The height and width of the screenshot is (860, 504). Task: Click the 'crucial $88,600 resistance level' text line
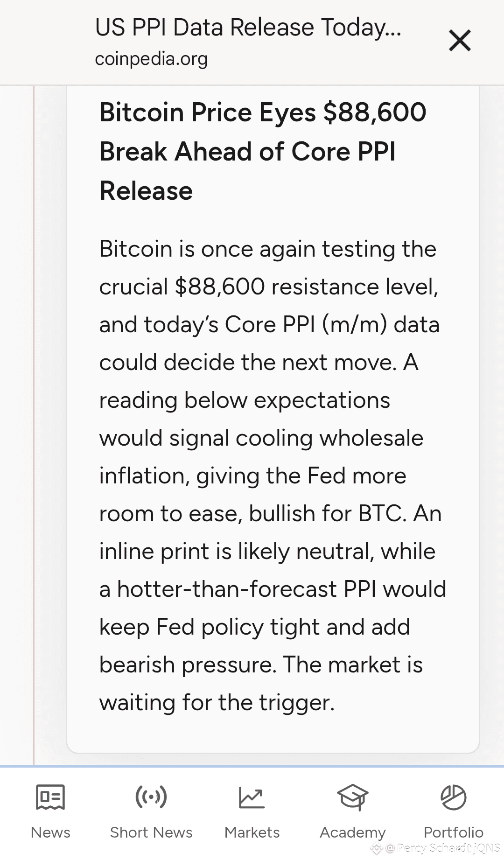pos(269,287)
